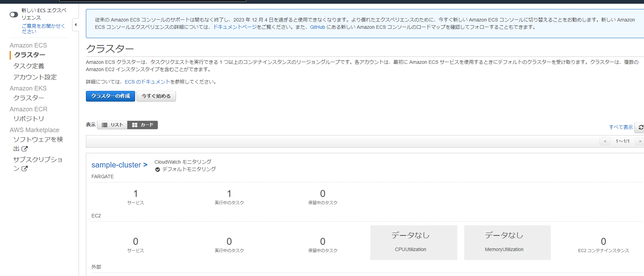Click the すべて表示 link
The image size is (644, 276).
(621, 127)
